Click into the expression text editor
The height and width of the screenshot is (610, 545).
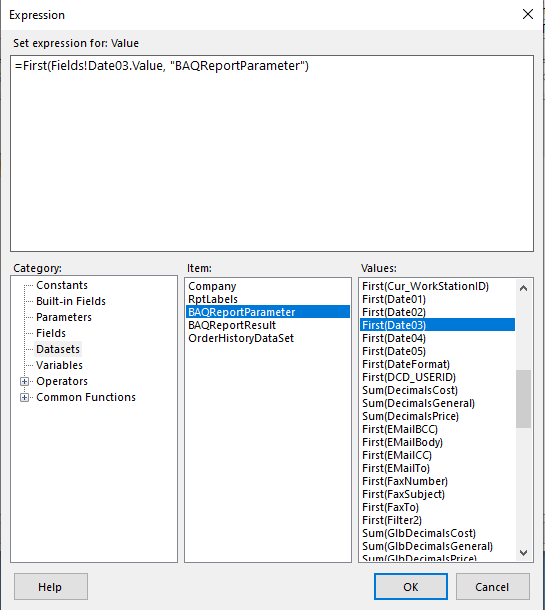pos(272,153)
